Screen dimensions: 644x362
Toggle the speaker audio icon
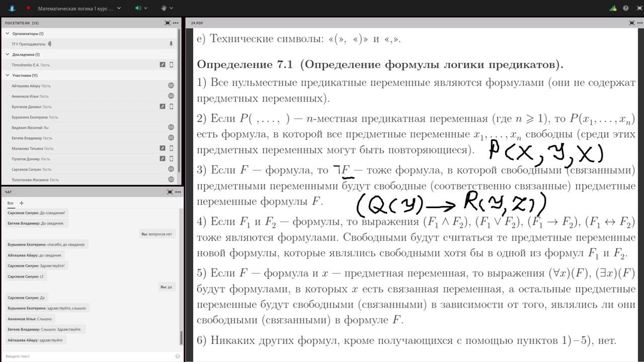tap(138, 8)
